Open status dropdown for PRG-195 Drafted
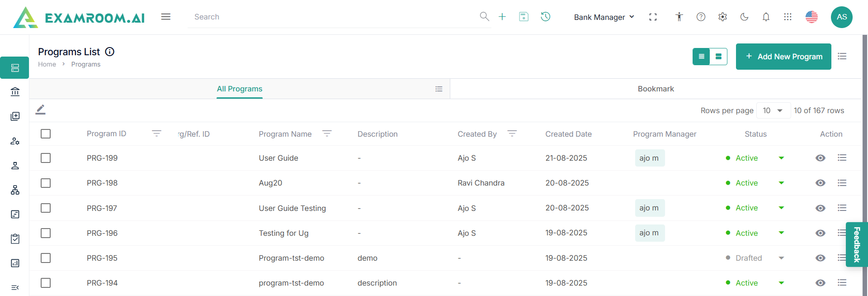The image size is (868, 296). [x=781, y=258]
